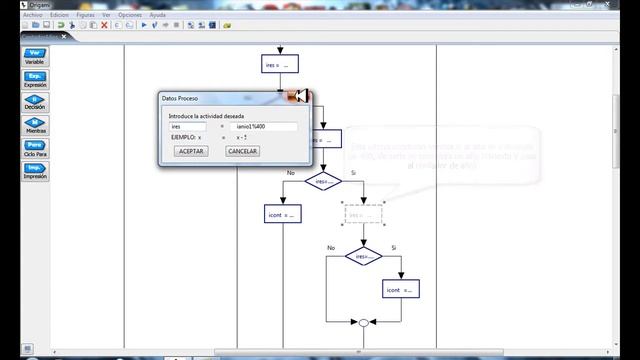
Task: Click the vertical scrollbar thumb
Action: coord(616,131)
